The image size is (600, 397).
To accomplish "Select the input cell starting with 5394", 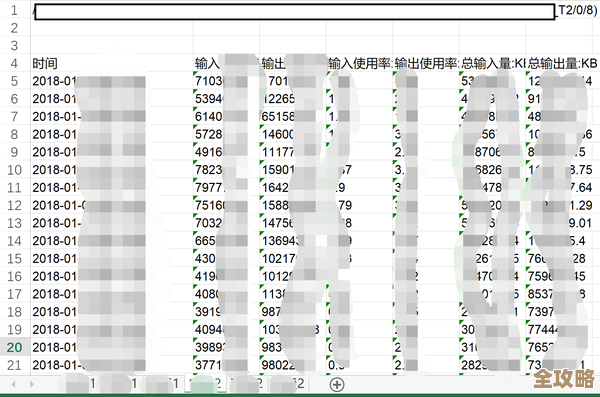I will coord(226,99).
